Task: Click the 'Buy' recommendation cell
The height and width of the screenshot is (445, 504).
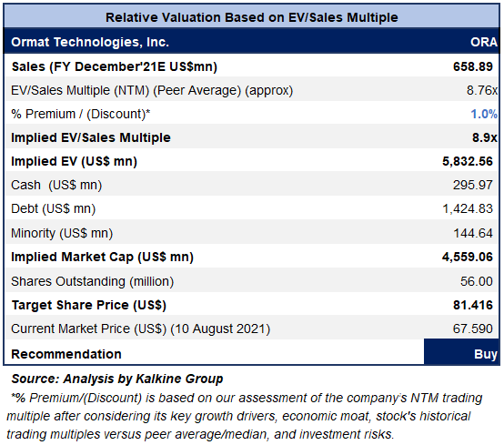Action: (461, 351)
